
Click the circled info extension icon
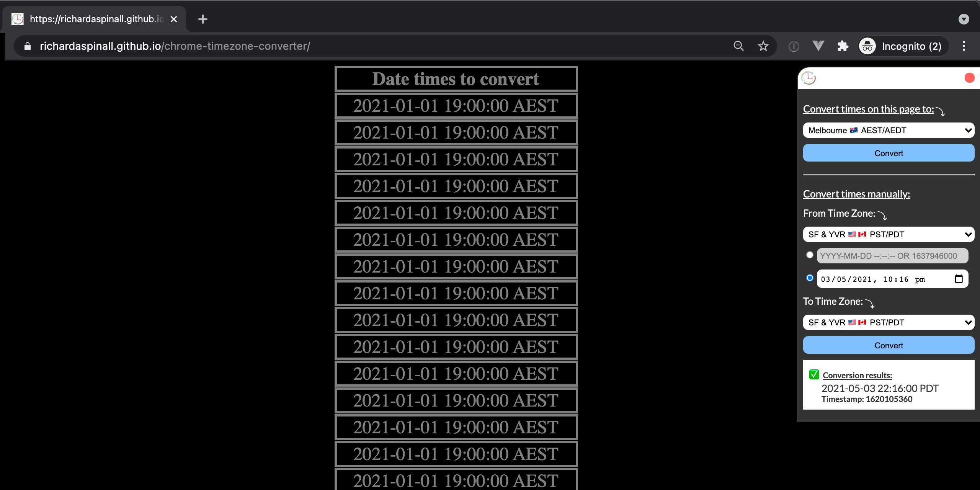point(794,47)
